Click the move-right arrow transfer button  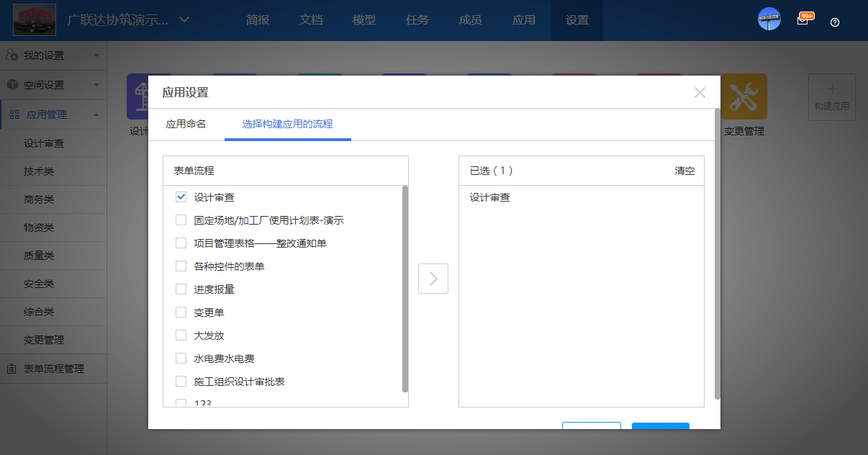pos(433,279)
